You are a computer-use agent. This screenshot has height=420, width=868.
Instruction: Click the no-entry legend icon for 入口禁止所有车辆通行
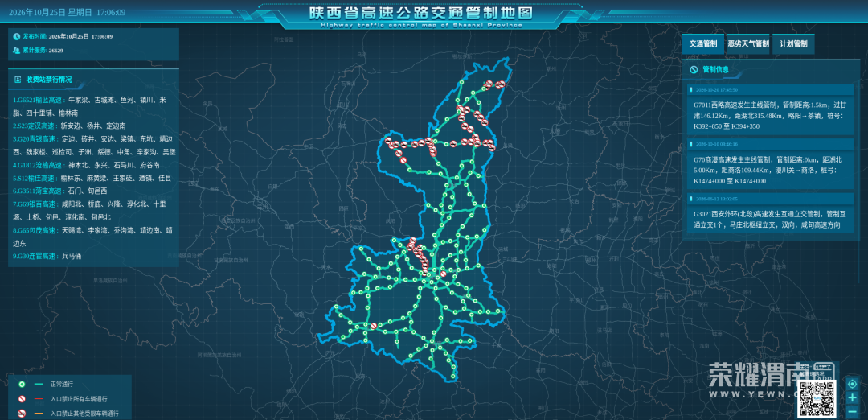pyautogui.click(x=21, y=399)
